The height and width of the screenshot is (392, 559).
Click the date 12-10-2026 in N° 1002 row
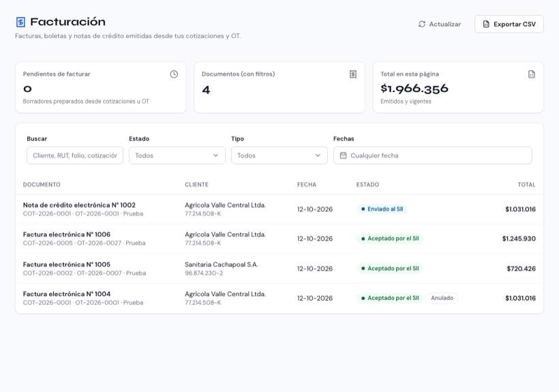(x=315, y=209)
